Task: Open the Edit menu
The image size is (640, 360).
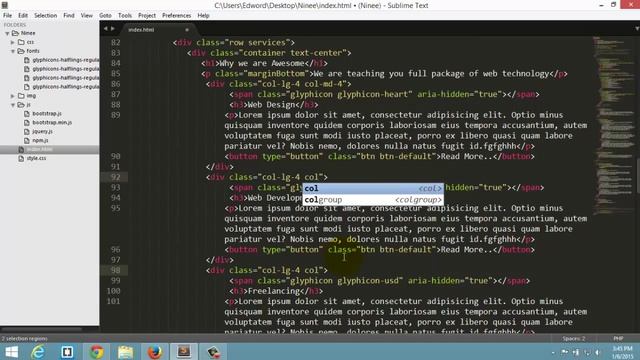Action: click(x=23, y=16)
